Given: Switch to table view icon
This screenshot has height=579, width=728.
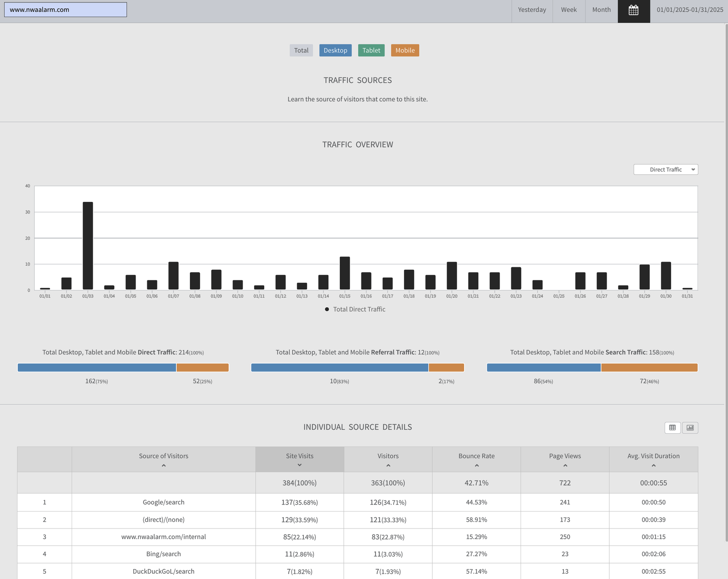Looking at the screenshot, I should [x=672, y=428].
